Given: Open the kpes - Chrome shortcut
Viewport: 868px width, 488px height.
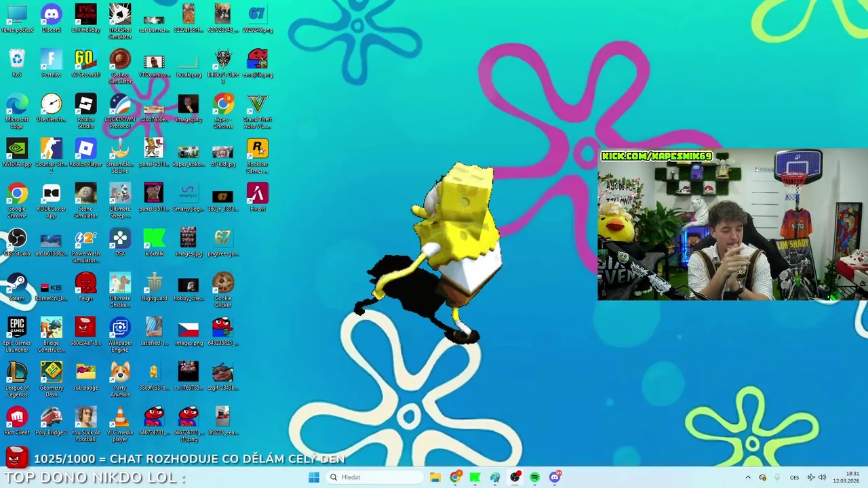Looking at the screenshot, I should [x=222, y=111].
